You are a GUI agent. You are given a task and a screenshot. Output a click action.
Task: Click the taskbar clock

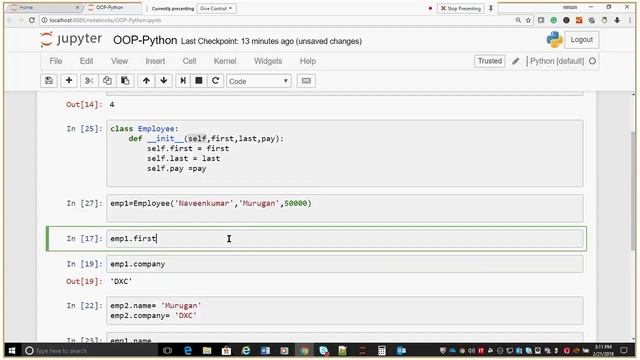[x=603, y=351]
